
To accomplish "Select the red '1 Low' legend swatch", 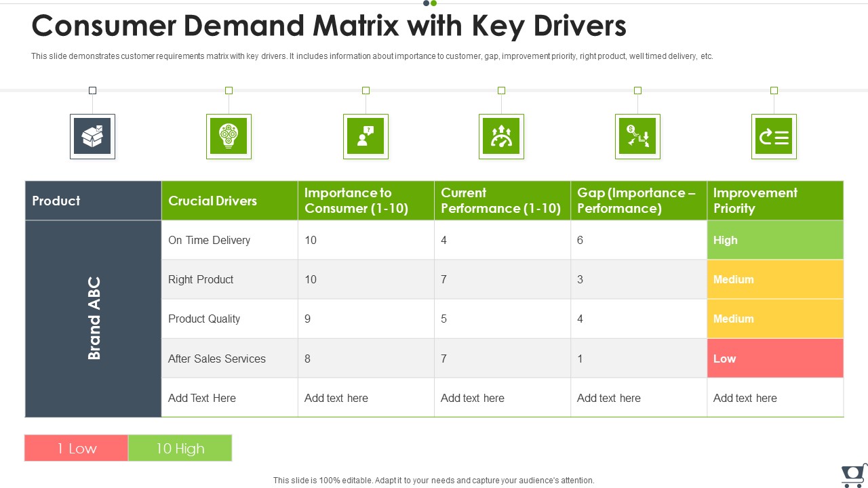I will [76, 448].
